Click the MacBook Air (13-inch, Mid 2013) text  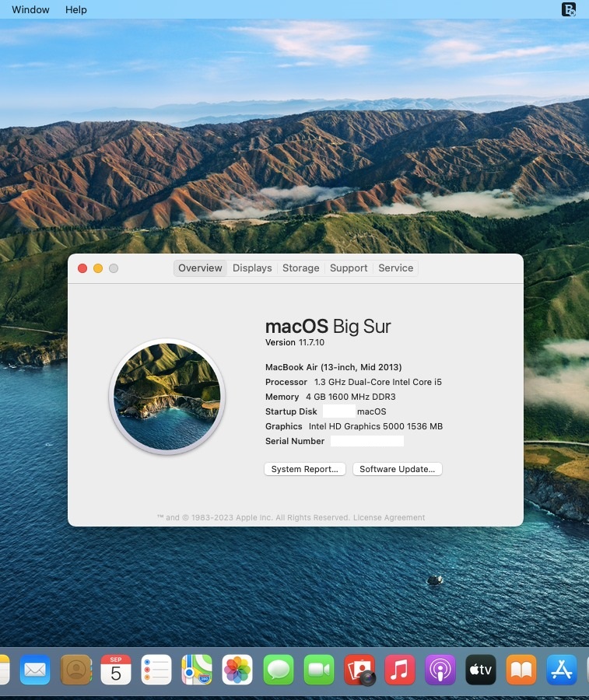(334, 367)
